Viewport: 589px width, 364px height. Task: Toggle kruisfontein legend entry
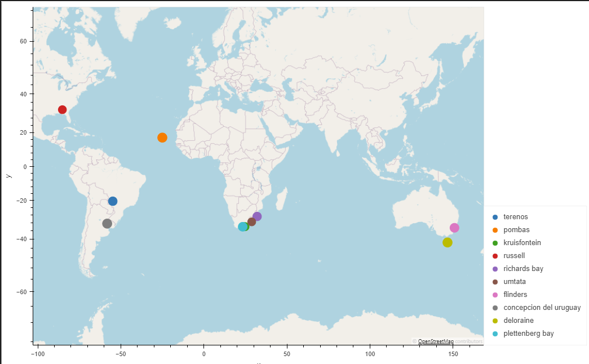pos(516,243)
